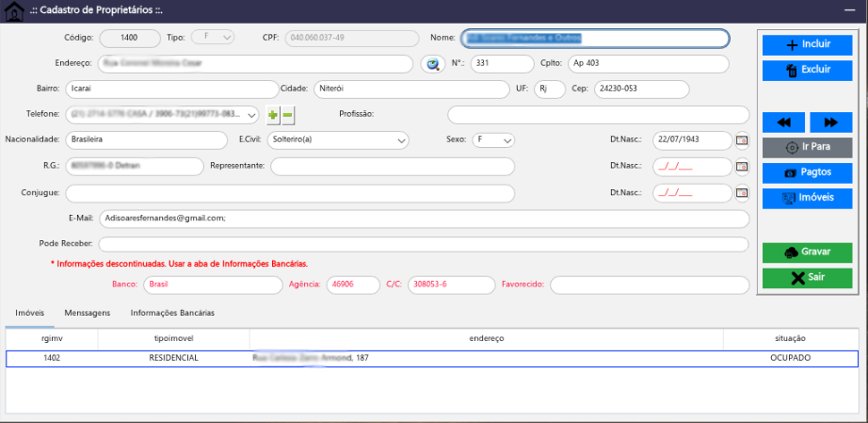Open the E.Civil dropdown showing Solteiro(a)
Viewport: 868px width, 423px height.
[401, 140]
